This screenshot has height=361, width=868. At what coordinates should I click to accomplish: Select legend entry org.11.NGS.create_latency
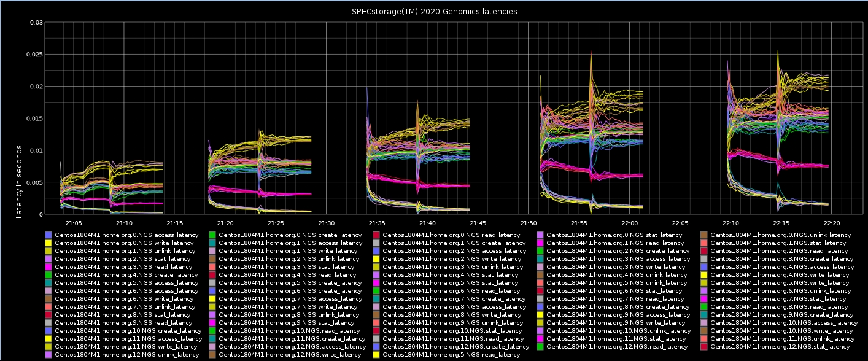(288, 339)
